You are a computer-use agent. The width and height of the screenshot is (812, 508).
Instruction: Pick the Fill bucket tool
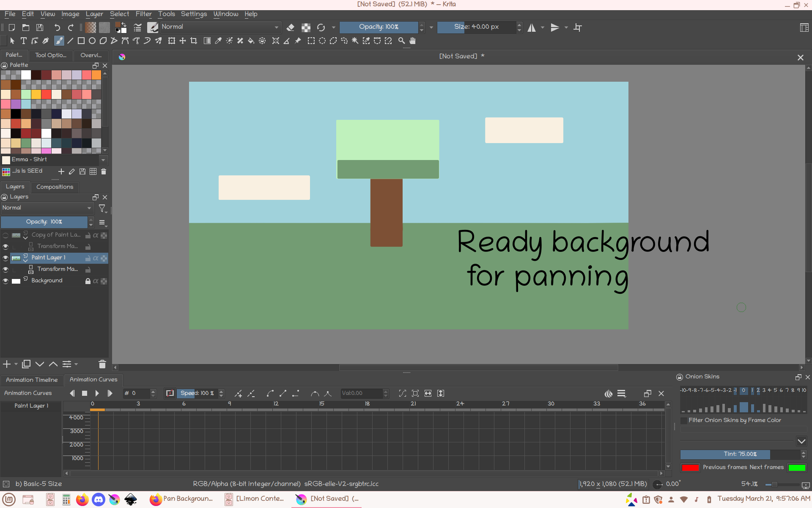click(251, 41)
